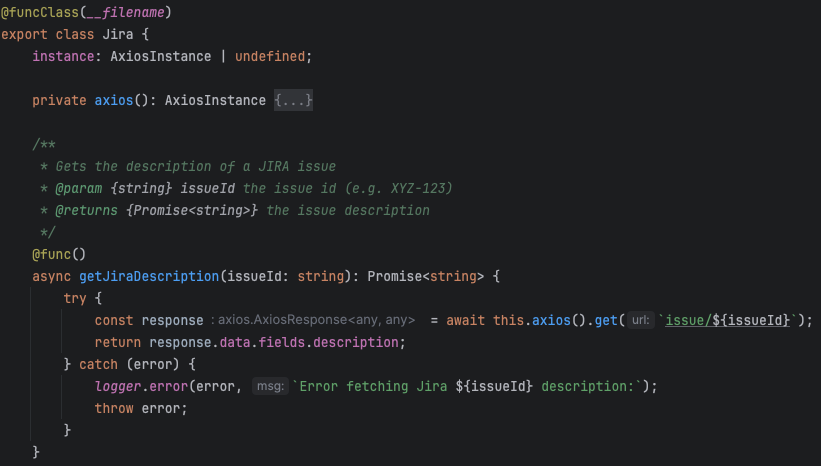Click the @funcClass decorator name
The height and width of the screenshot is (466, 821).
pos(40,12)
